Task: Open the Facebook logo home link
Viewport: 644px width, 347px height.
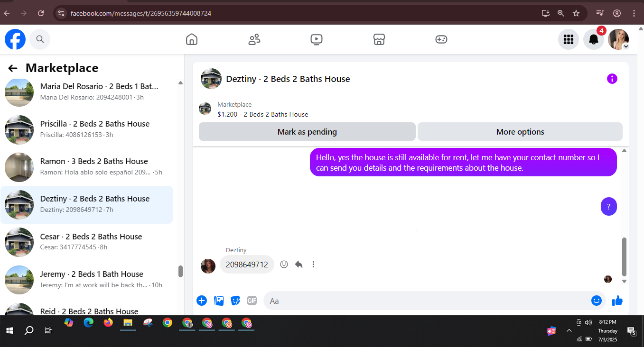Action: (x=15, y=39)
